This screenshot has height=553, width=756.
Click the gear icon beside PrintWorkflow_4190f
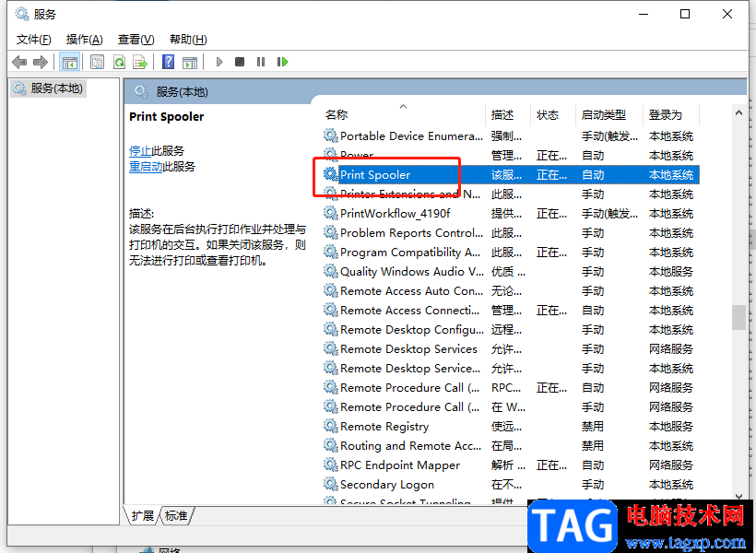[330, 213]
